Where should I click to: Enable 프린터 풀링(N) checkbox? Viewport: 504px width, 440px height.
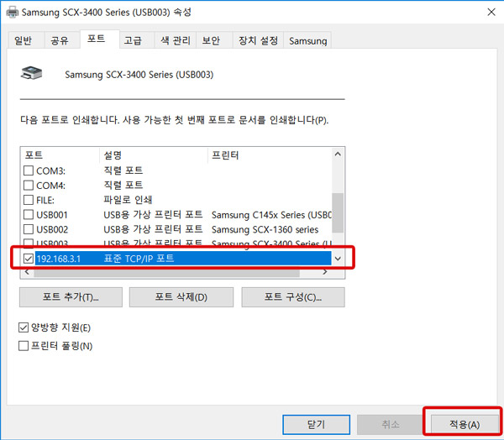(x=24, y=346)
